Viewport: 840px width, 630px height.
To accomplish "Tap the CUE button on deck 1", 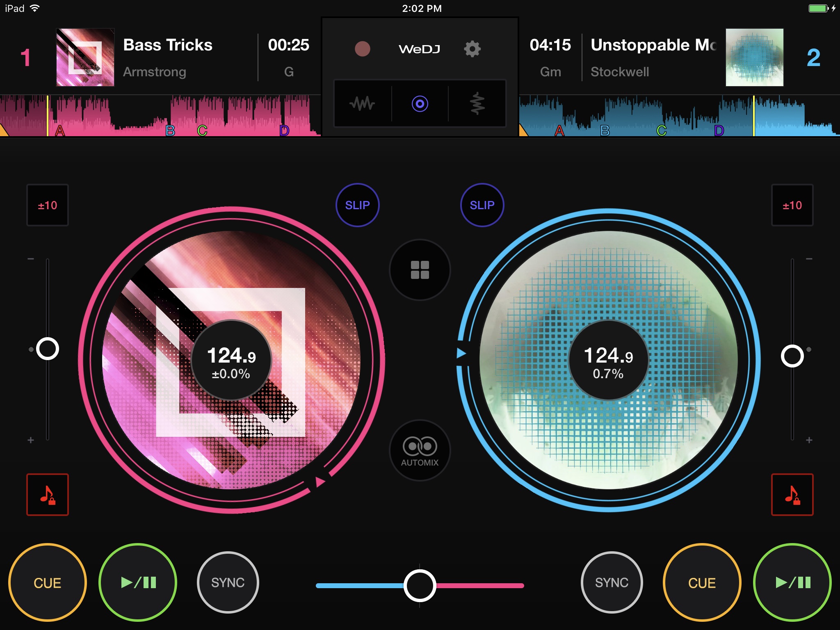I will click(x=48, y=582).
